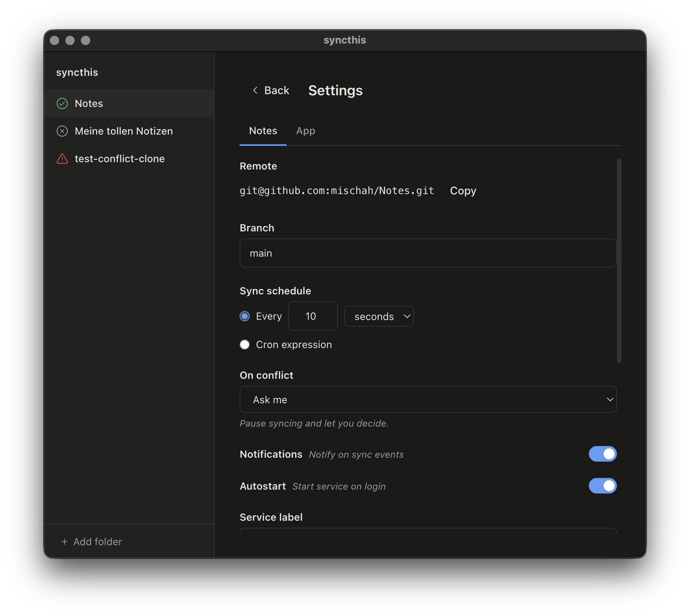Select the Notes settings tab
690x616 pixels.
click(263, 131)
